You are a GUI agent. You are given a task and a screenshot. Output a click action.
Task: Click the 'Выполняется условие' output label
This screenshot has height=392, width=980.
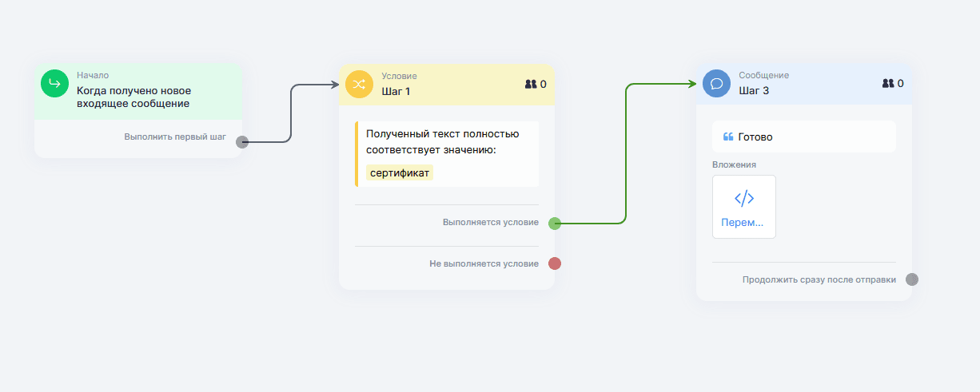[x=490, y=223]
